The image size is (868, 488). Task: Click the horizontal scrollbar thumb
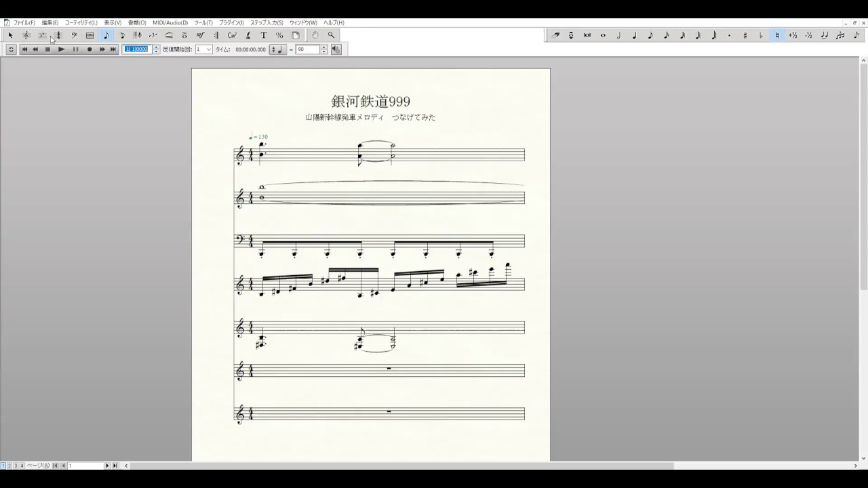402,466
